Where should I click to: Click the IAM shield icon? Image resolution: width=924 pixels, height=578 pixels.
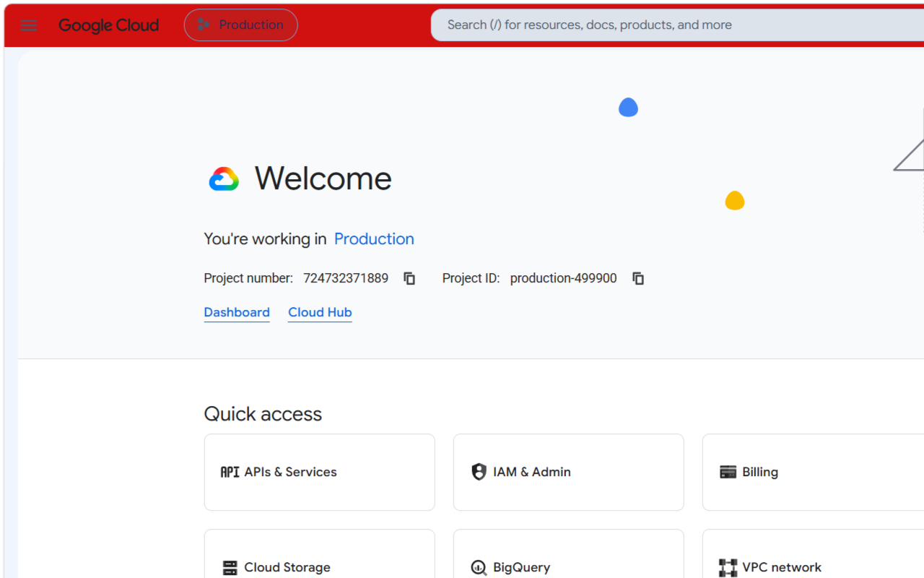(x=479, y=472)
